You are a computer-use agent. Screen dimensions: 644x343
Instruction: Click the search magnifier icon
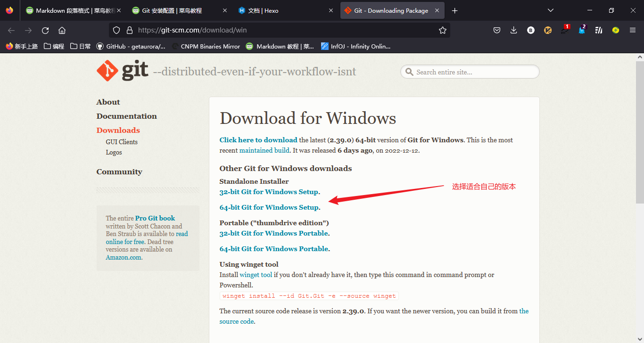[x=409, y=72]
